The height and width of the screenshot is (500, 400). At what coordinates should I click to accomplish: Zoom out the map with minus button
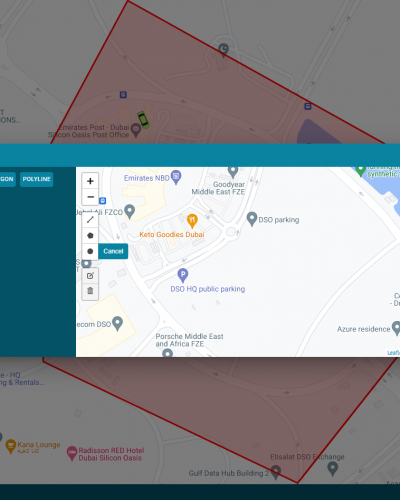point(90,197)
